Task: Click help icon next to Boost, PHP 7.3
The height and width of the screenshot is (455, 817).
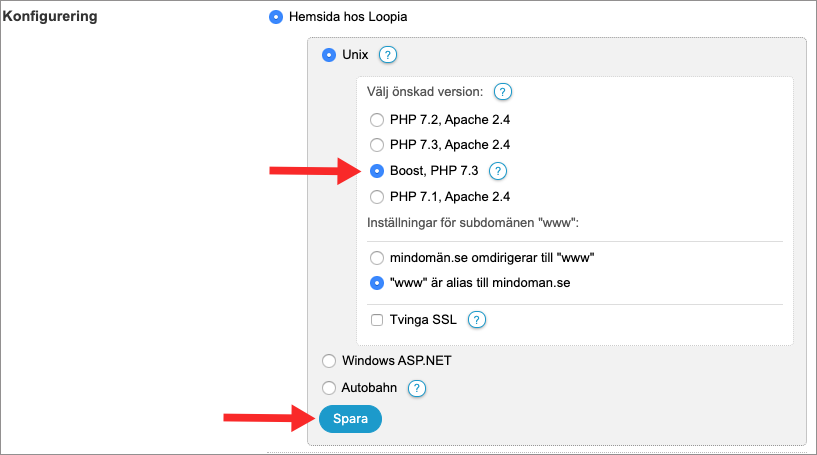Action: point(498,171)
